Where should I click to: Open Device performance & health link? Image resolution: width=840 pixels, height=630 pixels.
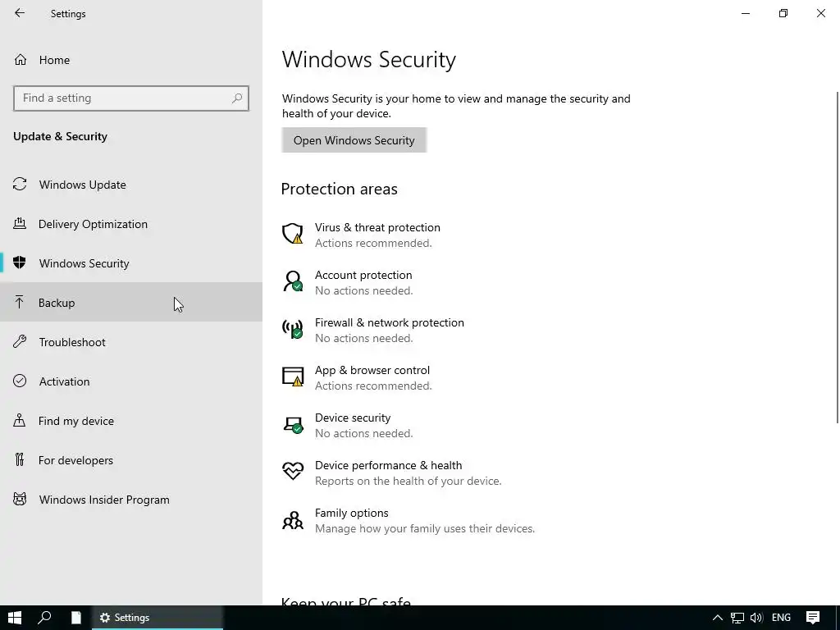click(388, 465)
